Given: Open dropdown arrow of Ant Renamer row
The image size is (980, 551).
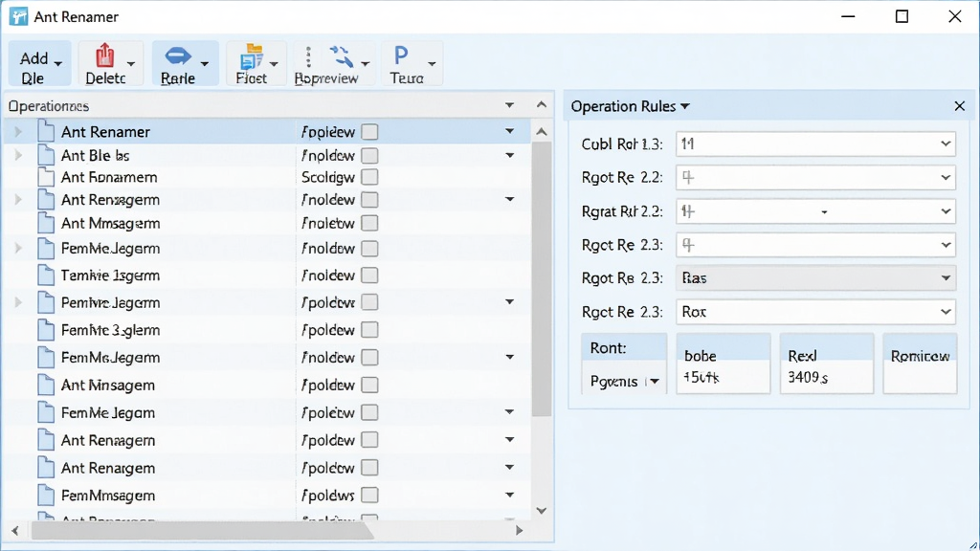Looking at the screenshot, I should tap(510, 131).
